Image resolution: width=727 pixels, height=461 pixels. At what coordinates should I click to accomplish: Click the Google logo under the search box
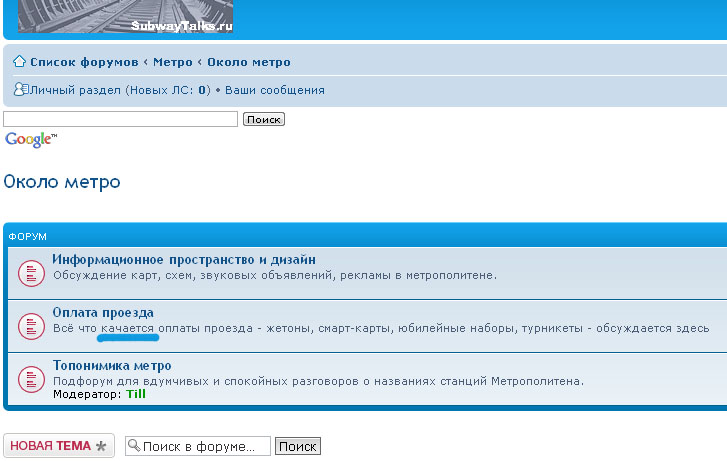click(31, 140)
